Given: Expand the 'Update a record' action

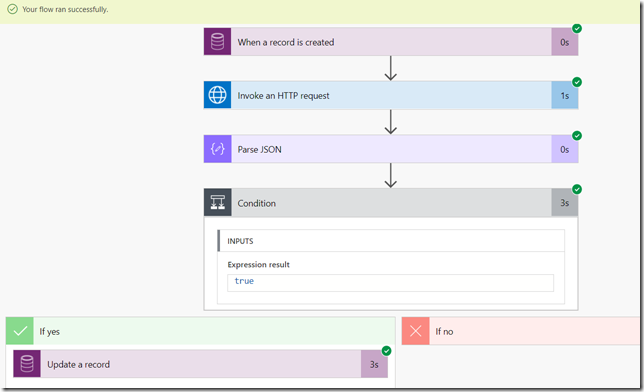Looking at the screenshot, I should point(200,364).
